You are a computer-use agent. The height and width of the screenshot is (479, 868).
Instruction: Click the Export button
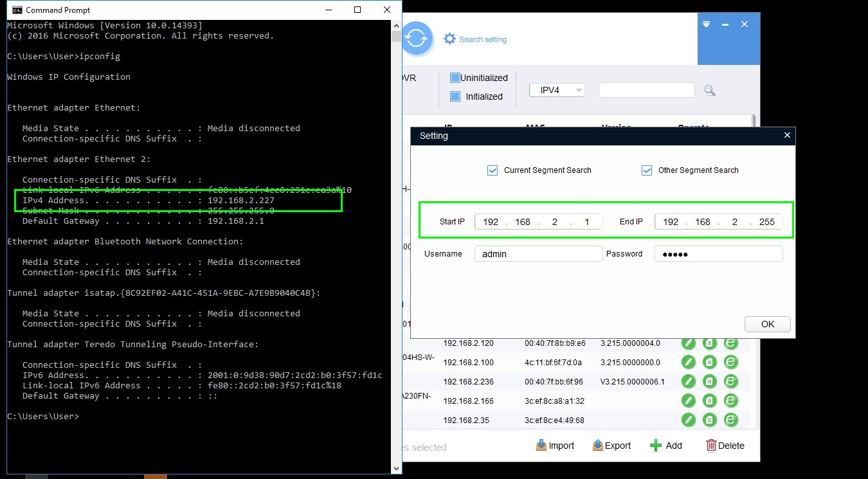click(x=611, y=446)
